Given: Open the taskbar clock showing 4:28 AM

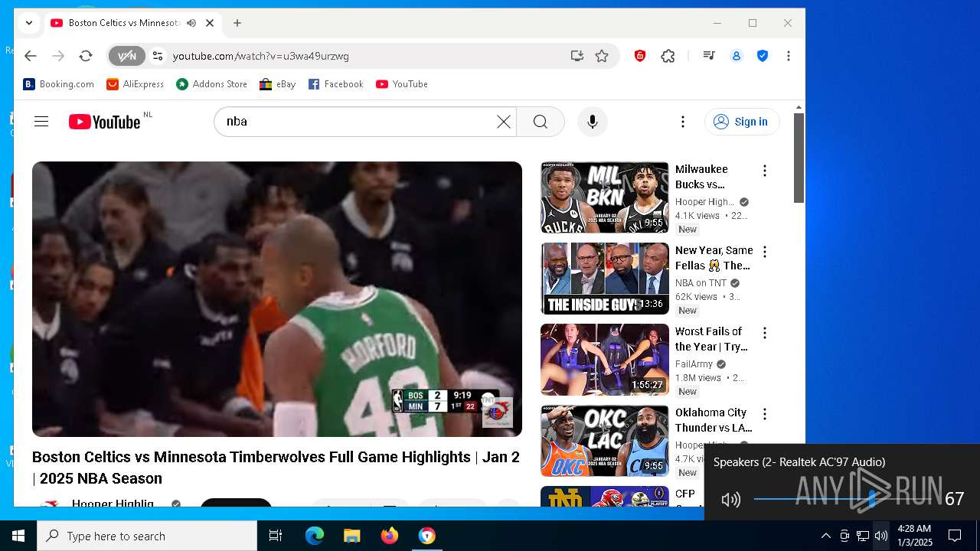Looking at the screenshot, I should click(914, 536).
